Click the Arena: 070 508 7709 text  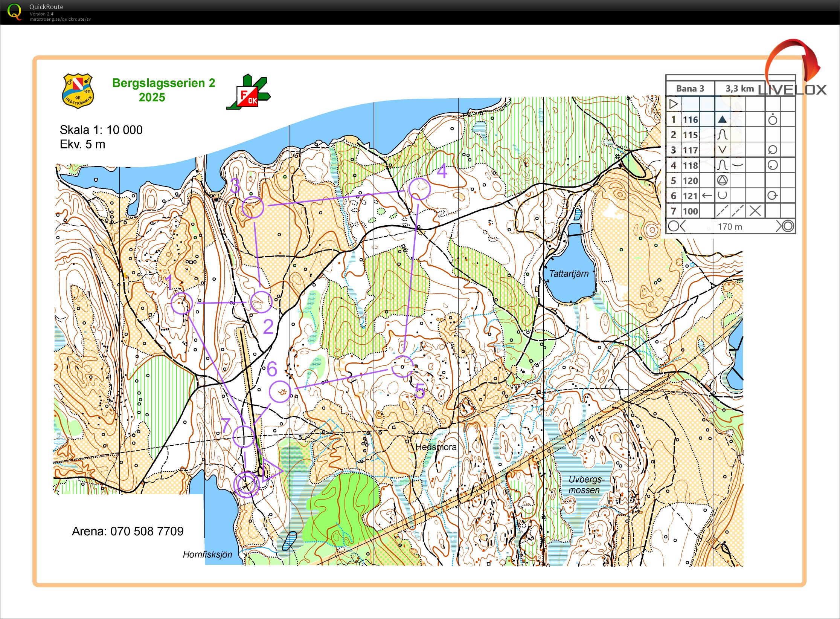128,531
